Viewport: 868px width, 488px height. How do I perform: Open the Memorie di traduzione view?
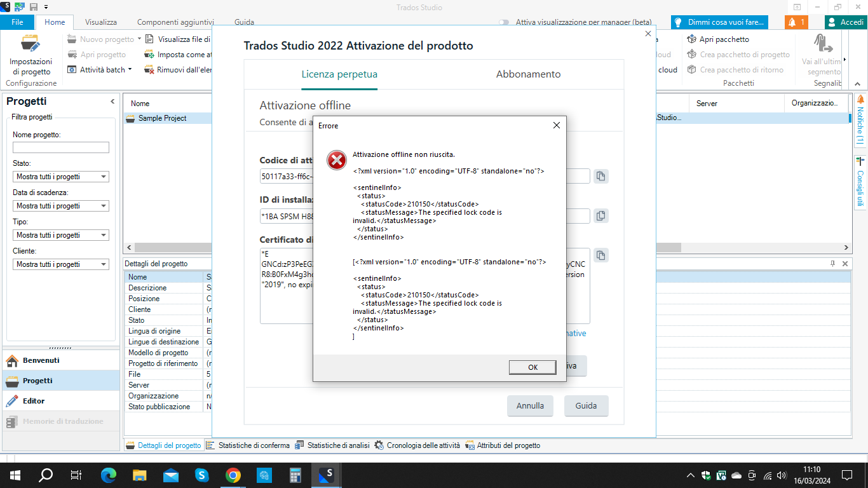(60, 421)
